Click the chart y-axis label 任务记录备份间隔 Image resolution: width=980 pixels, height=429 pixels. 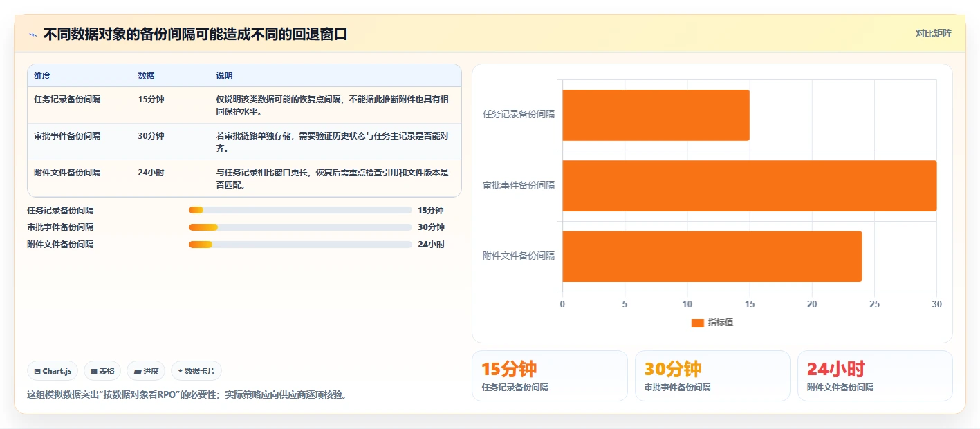519,115
